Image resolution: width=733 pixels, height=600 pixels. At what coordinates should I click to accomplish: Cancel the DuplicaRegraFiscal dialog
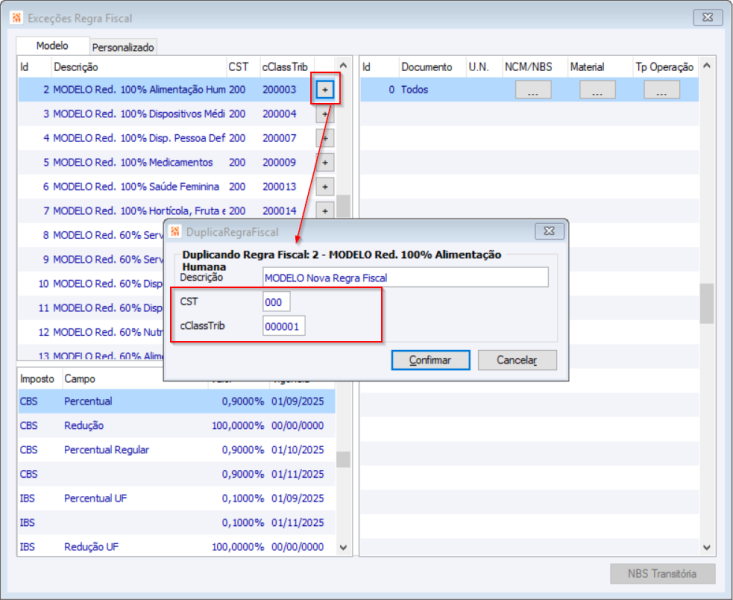517,360
